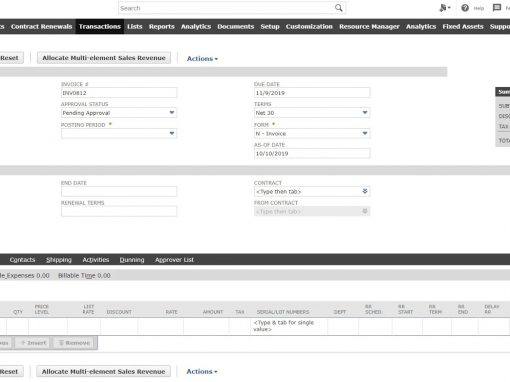Switch to the Activities tab
Image resolution: width=510 pixels, height=382 pixels.
[96, 260]
